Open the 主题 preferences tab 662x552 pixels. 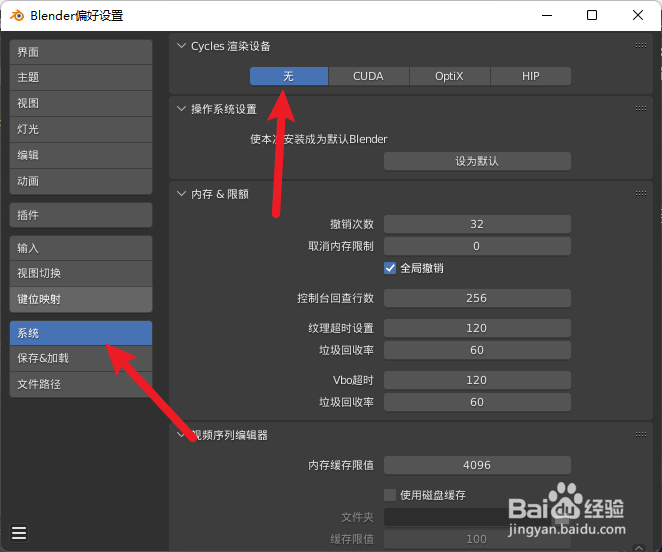click(x=81, y=77)
